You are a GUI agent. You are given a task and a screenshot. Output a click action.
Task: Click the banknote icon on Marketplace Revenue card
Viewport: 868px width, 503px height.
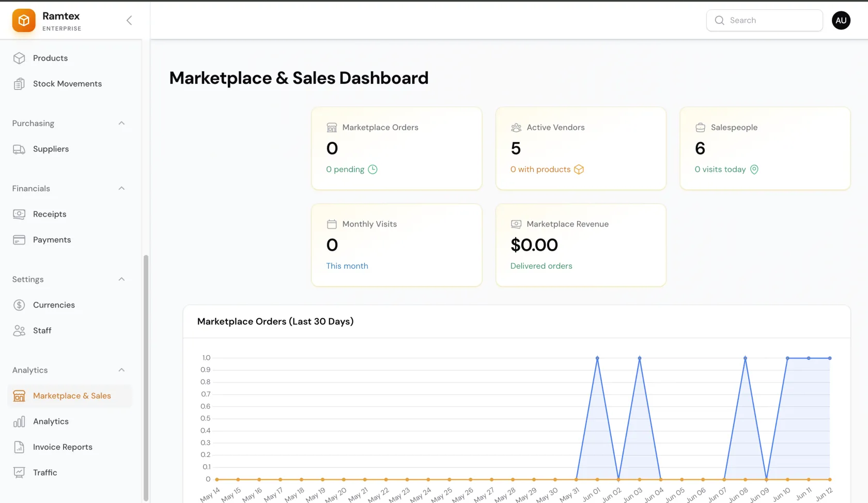pyautogui.click(x=516, y=224)
